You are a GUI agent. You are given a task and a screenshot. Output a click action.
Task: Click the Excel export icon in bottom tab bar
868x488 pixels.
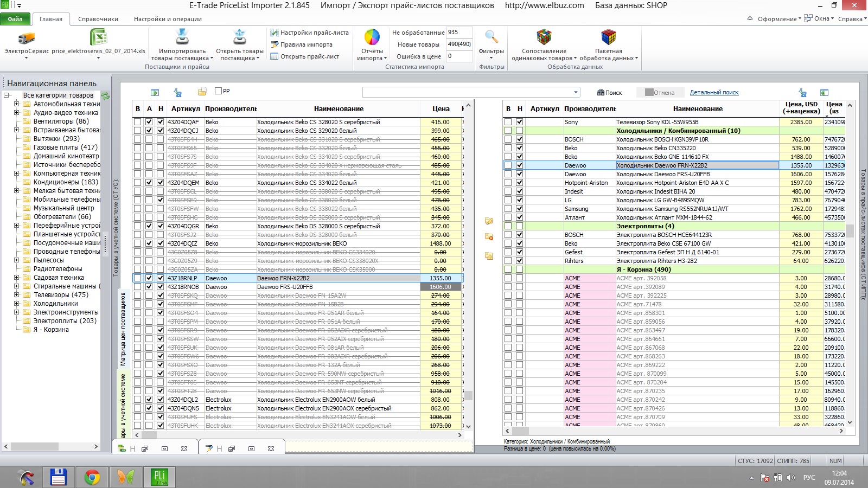(x=122, y=448)
